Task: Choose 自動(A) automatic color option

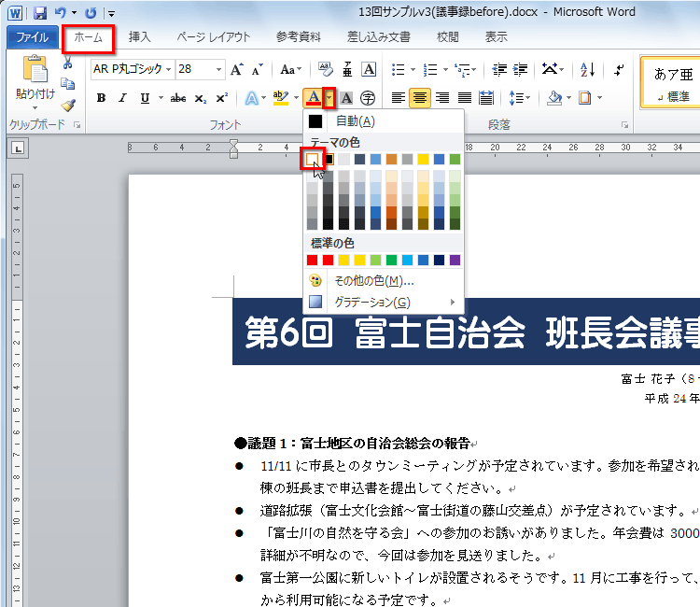Action: (x=384, y=121)
